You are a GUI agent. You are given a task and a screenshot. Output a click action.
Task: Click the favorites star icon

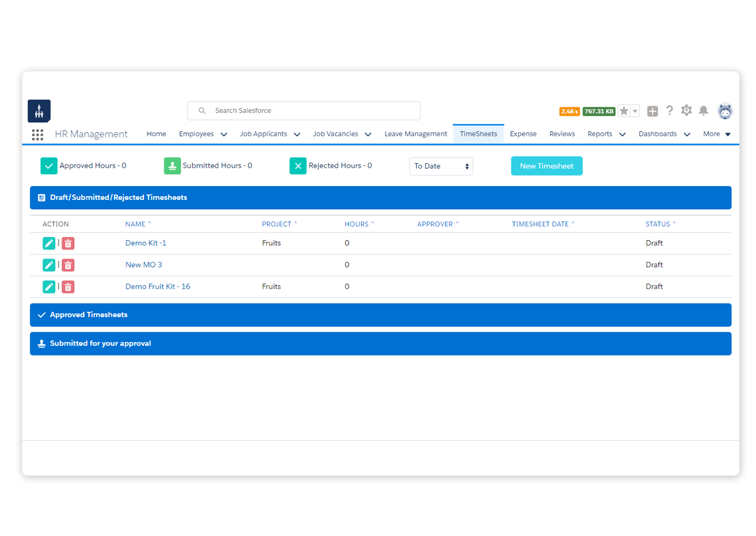(x=624, y=111)
